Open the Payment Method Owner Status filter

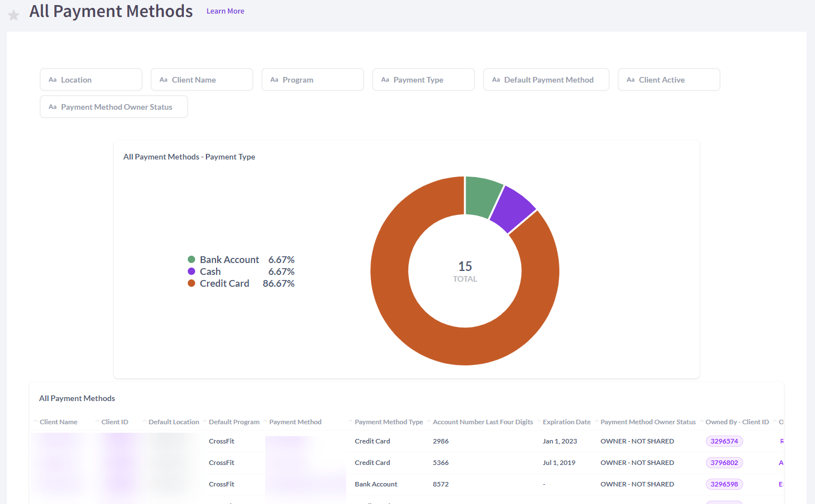tap(114, 107)
